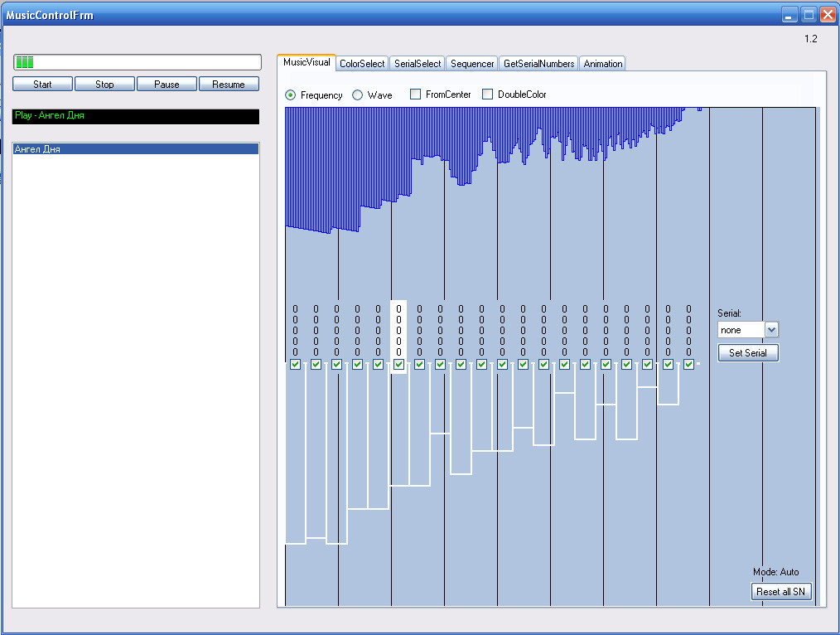Uncheck the first channel checkbox on the left
Image resolution: width=840 pixels, height=635 pixels.
295,364
